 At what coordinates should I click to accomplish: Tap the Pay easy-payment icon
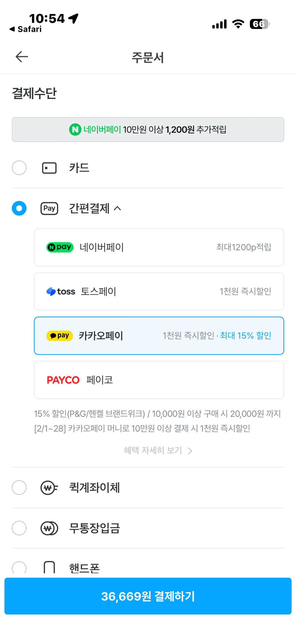[x=49, y=209]
